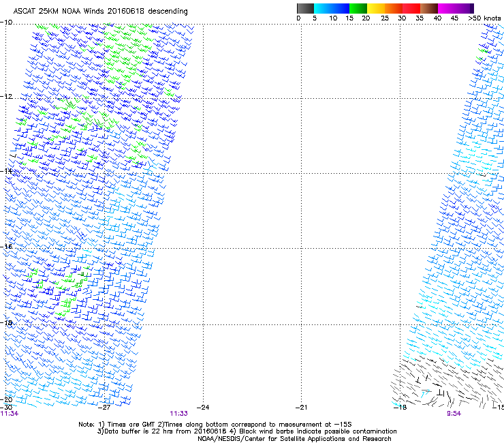
Task: Click the ASCAT 25KM NOAA Winds title text
Action: pos(100,11)
